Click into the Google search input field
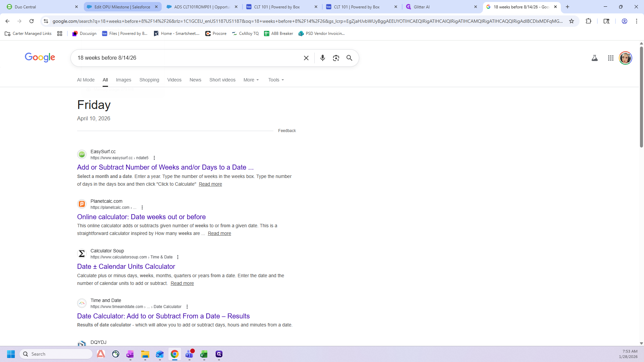644x362 pixels. tap(188, 58)
